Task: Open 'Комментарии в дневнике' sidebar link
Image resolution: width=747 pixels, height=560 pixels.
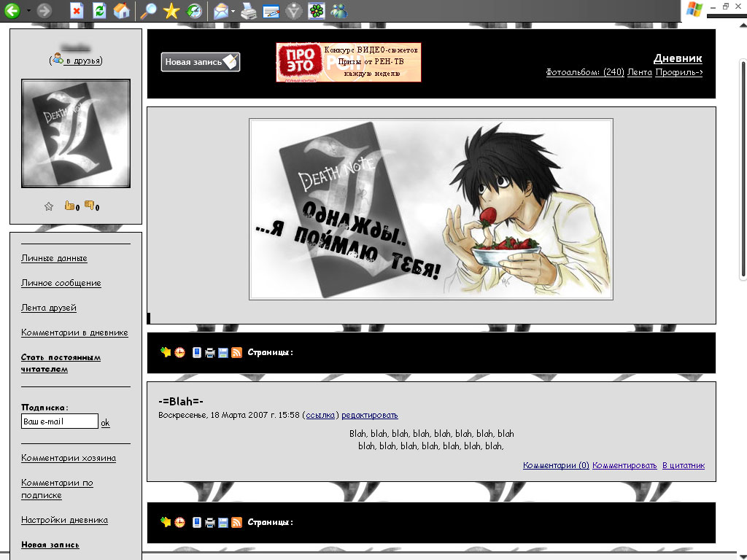Action: 75,332
